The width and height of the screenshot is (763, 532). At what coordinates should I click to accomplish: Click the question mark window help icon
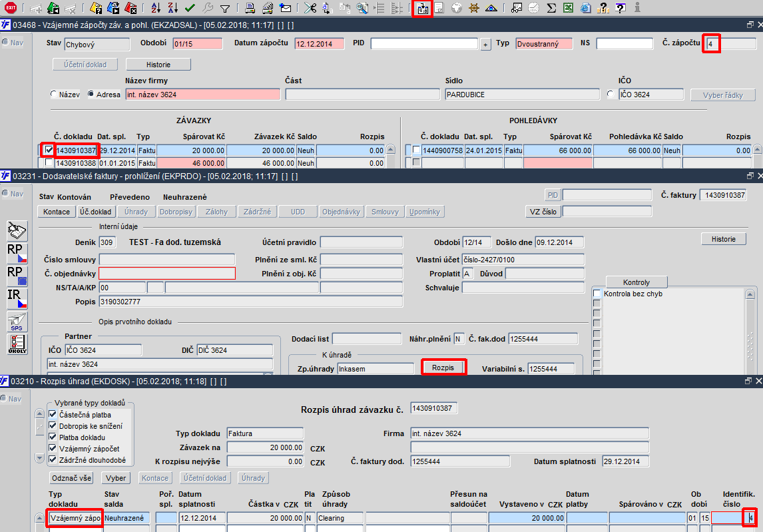point(621,8)
